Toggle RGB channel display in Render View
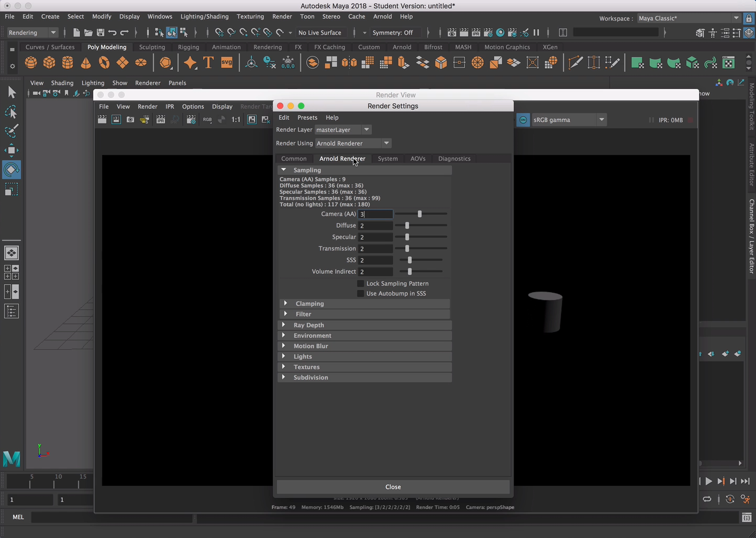 click(207, 120)
